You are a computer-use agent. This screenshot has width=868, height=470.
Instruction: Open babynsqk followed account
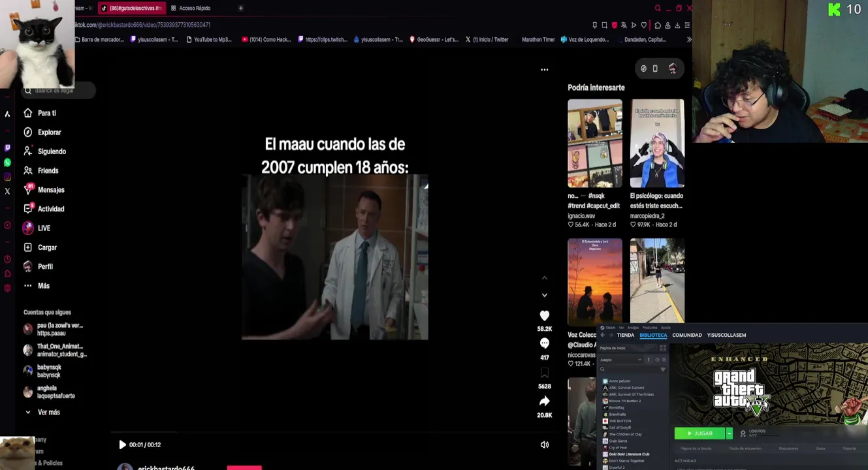coord(42,371)
